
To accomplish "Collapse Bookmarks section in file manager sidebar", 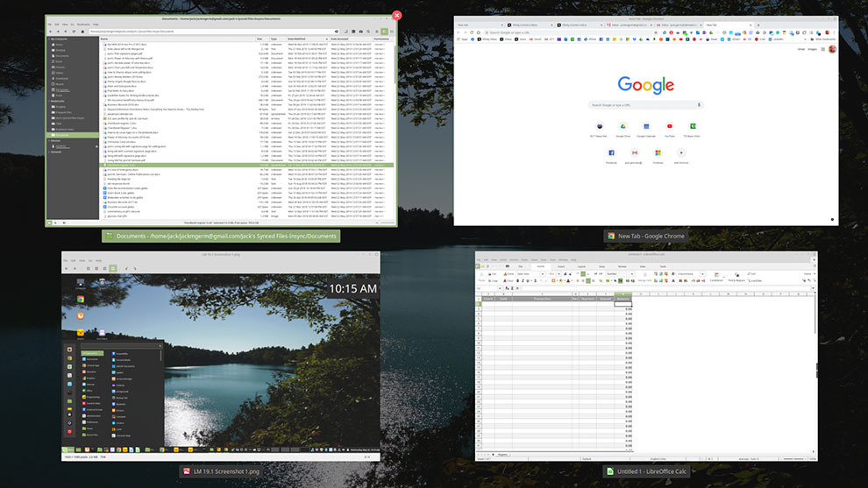I will click(49, 102).
